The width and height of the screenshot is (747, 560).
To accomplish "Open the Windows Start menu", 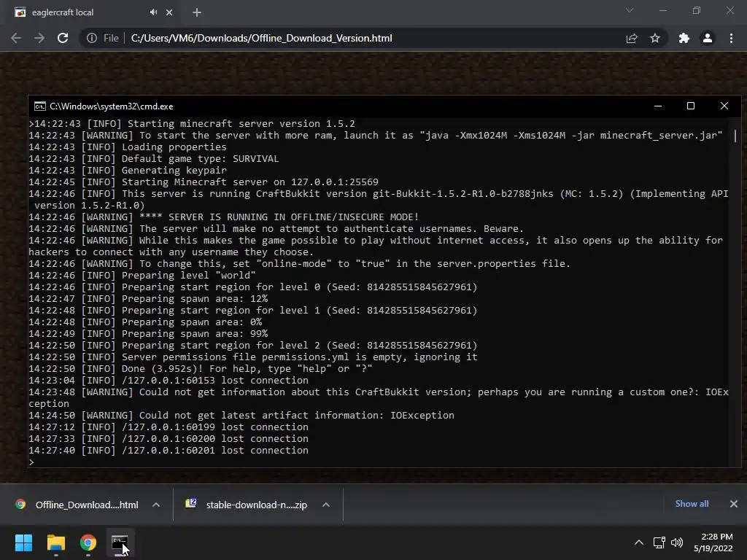I will (23, 542).
